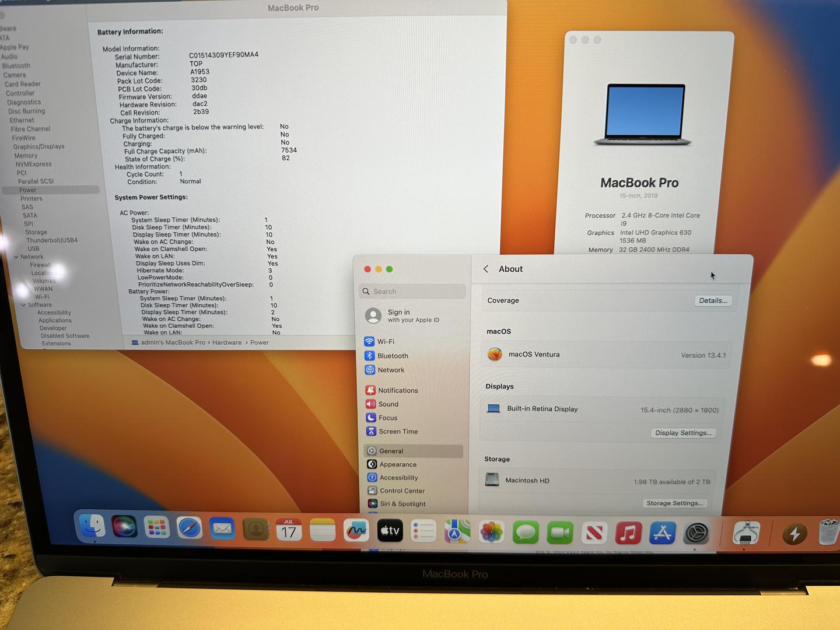The image size is (840, 630).
Task: Open Contacts from the Dock
Action: tap(256, 530)
